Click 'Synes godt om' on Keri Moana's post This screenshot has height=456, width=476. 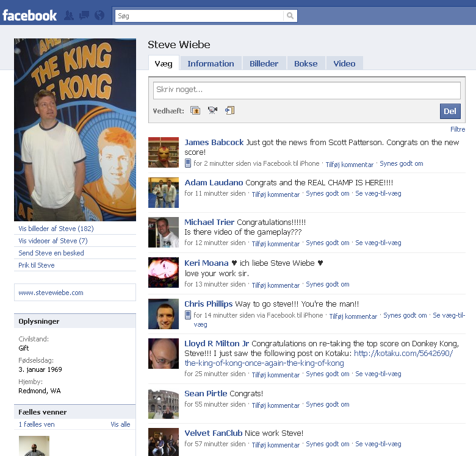[x=328, y=284]
